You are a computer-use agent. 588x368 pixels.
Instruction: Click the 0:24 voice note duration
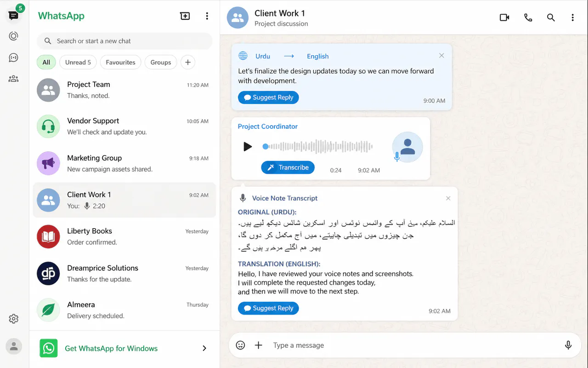tap(336, 170)
